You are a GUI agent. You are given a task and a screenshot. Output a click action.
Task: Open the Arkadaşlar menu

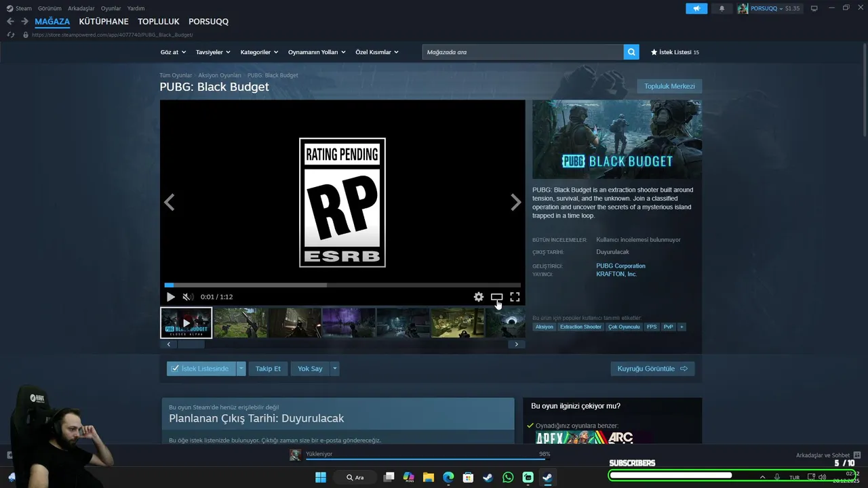coord(81,8)
